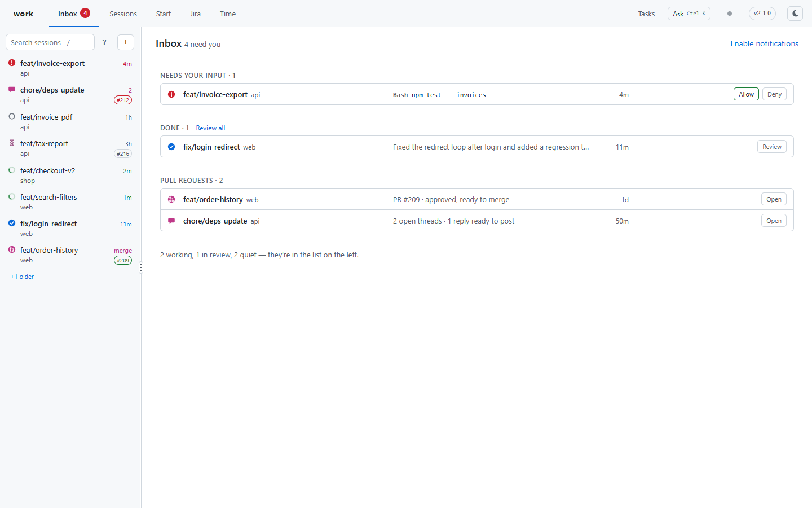Allow the npm test command
Image resolution: width=812 pixels, height=508 pixels.
click(746, 94)
